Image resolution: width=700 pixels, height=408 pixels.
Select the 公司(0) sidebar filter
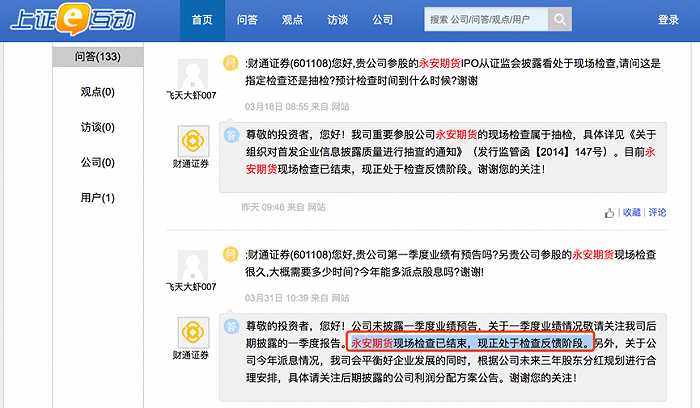pos(98,162)
